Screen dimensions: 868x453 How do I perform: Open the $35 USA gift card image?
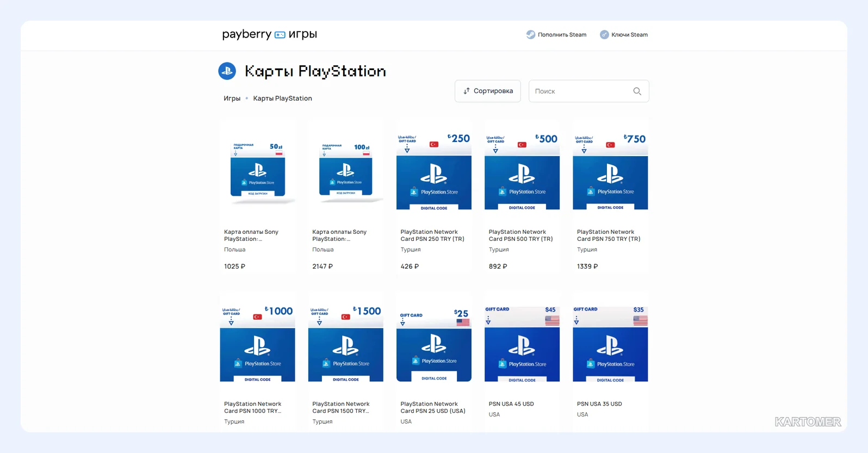(610, 344)
